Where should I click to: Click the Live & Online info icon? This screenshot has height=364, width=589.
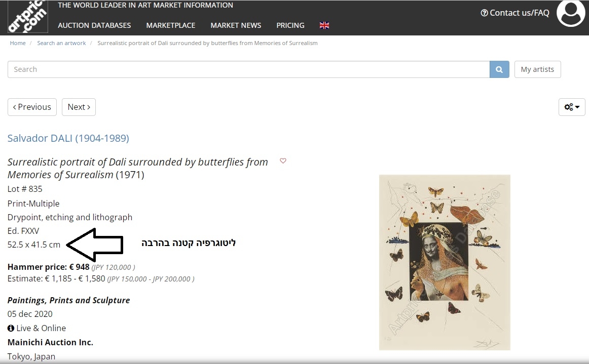tap(11, 328)
